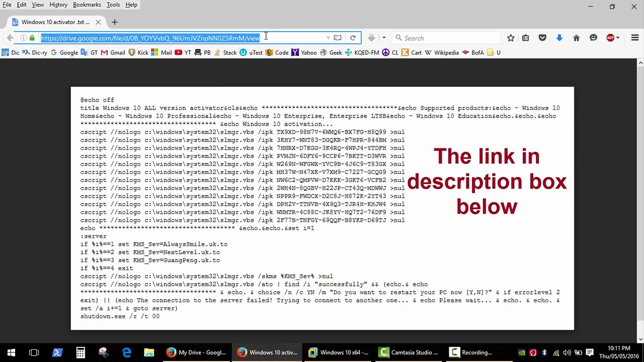This screenshot has height=362, width=644.
Task: Open a new tab with plus button
Action: (x=115, y=22)
